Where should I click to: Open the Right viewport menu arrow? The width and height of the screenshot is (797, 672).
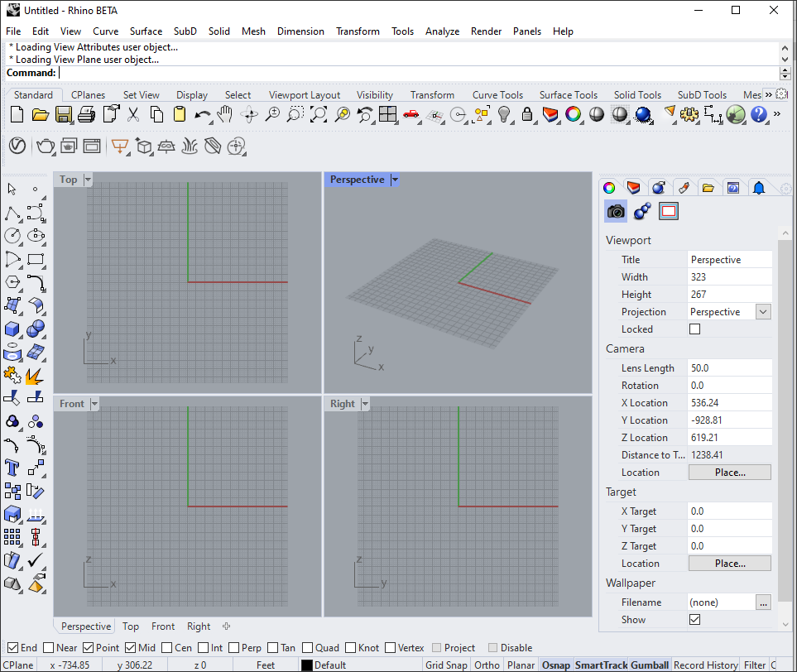(365, 404)
